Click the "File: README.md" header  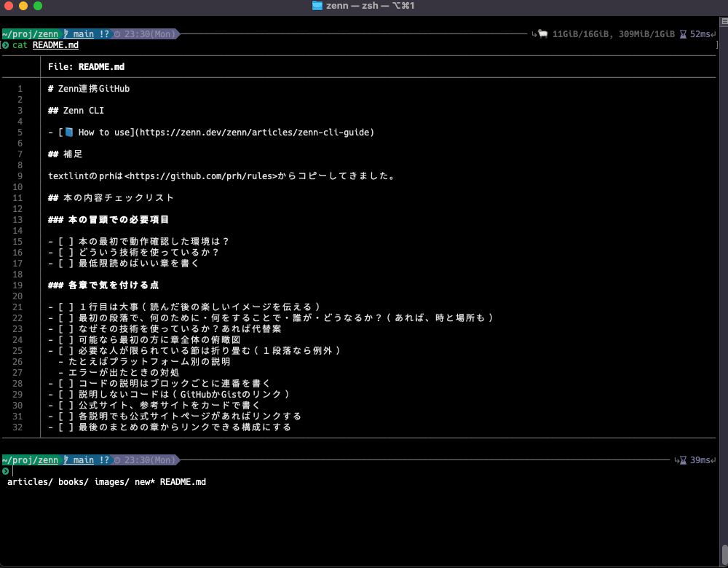click(x=87, y=67)
